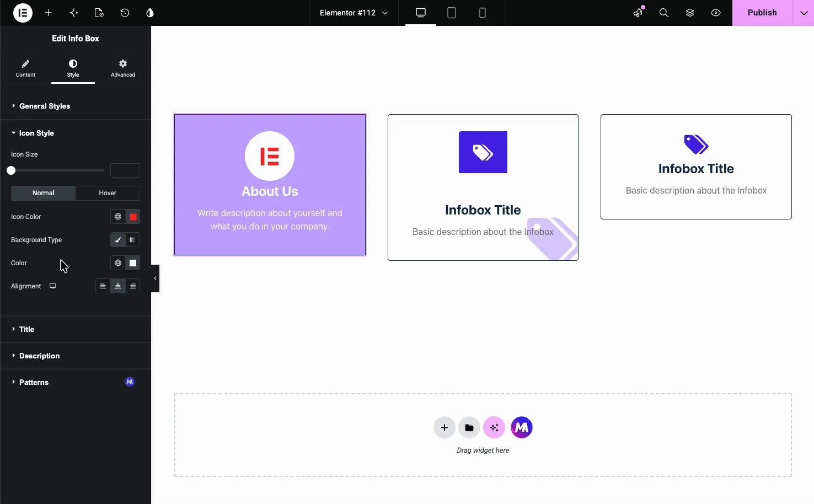Open the white background Color swatch
The height and width of the screenshot is (504, 814).
(133, 263)
